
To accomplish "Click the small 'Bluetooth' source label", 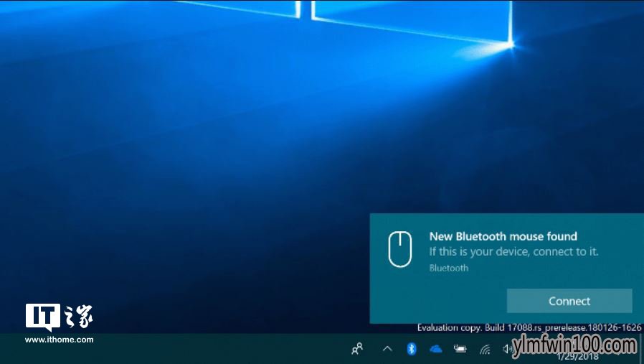I will point(448,268).
